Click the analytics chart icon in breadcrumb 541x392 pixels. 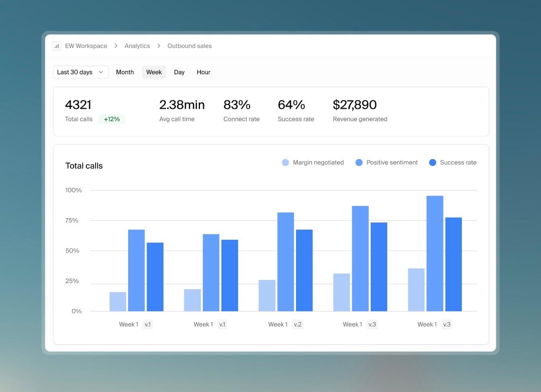[x=56, y=46]
